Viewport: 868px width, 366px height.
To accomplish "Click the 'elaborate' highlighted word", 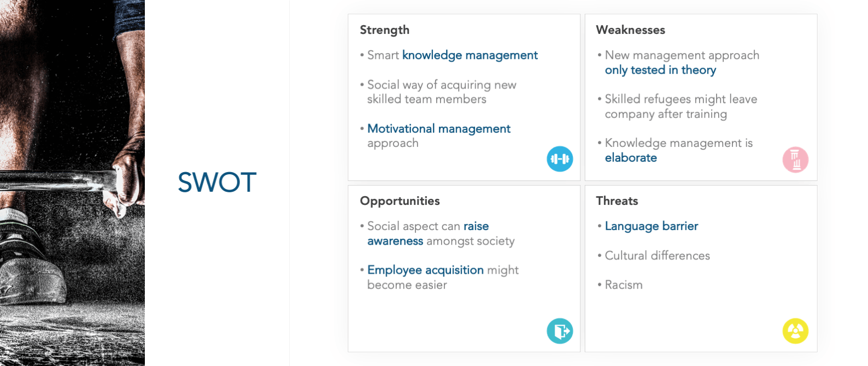I will click(631, 158).
